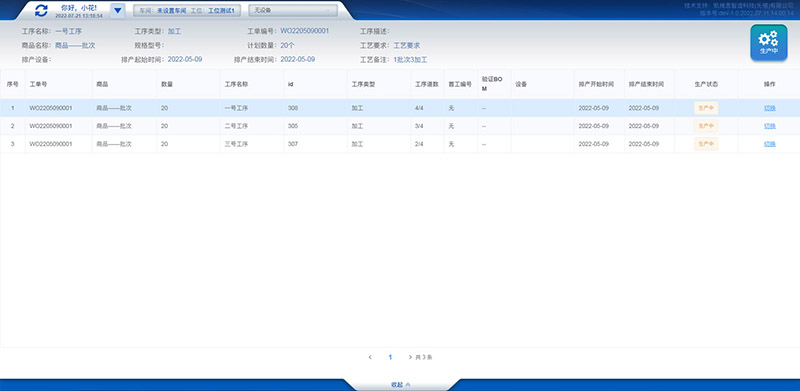Viewport: 800px width, 391px height.
Task: Click the 序号 column header
Action: point(12,84)
